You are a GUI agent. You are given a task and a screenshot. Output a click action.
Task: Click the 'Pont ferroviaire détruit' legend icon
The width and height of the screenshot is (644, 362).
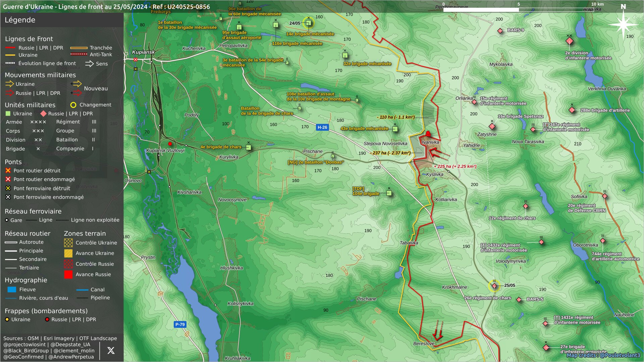8,188
